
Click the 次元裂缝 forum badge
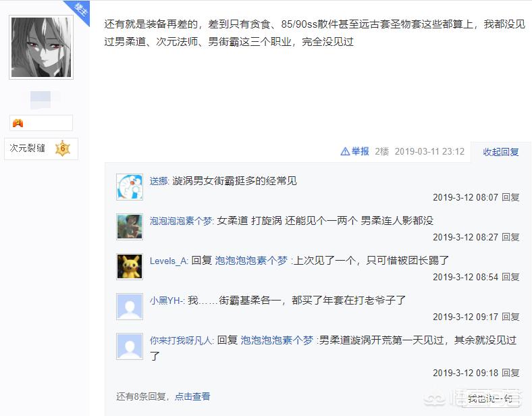[x=28, y=149]
